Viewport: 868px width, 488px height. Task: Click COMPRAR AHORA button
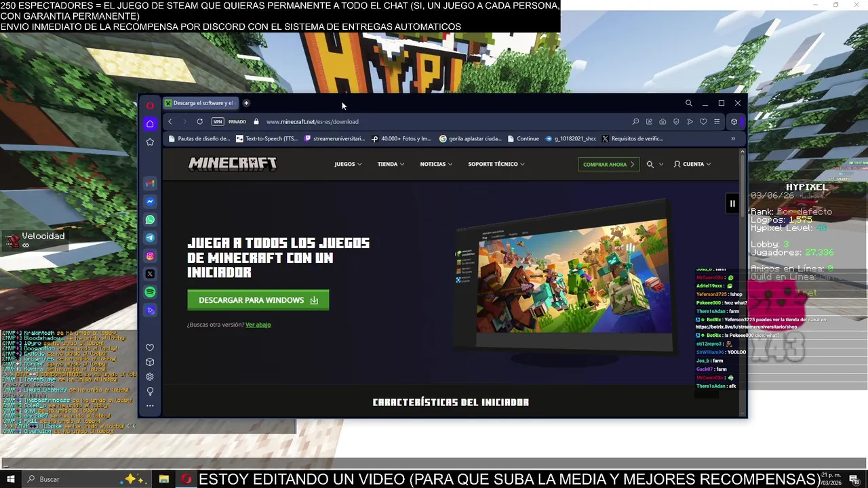click(608, 164)
